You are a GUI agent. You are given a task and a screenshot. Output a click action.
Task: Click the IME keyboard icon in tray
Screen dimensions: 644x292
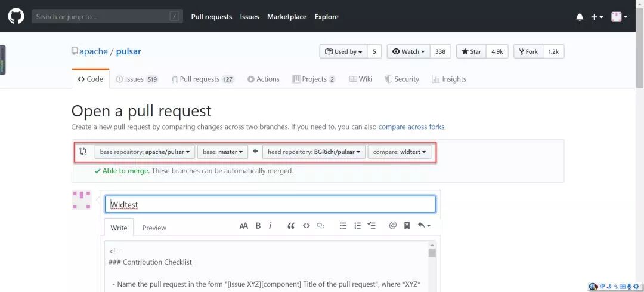tap(623, 287)
